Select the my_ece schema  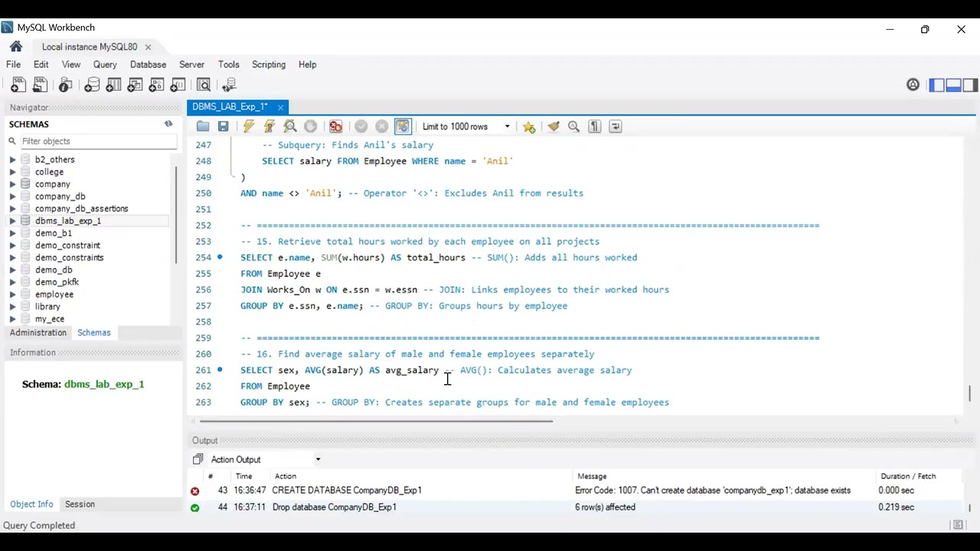point(50,318)
